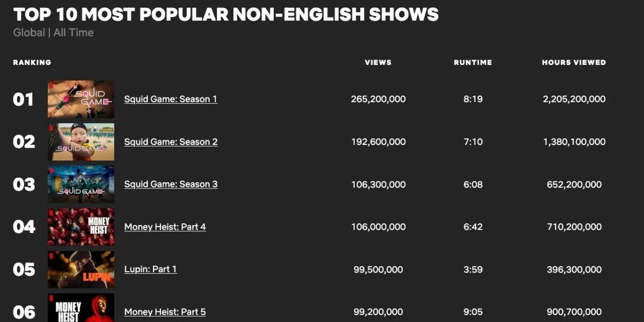
Task: Click the RANKING column header
Action: click(x=32, y=62)
